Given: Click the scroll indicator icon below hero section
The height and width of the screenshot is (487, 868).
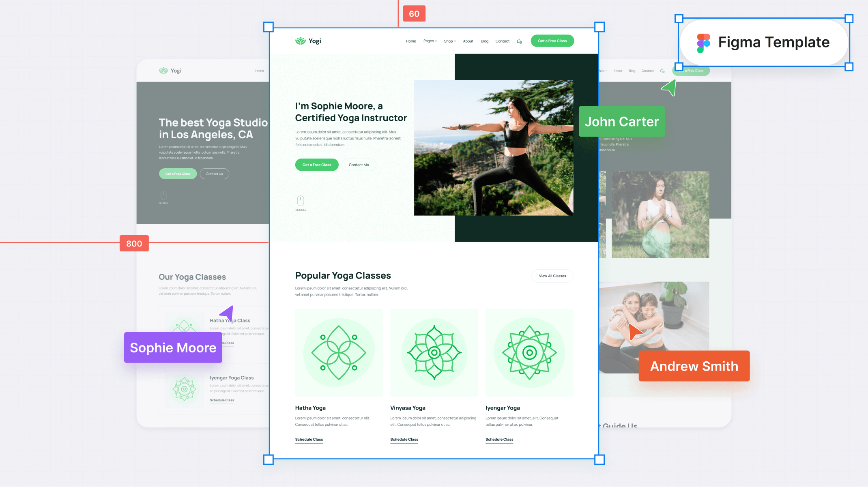Looking at the screenshot, I should click(x=301, y=200).
